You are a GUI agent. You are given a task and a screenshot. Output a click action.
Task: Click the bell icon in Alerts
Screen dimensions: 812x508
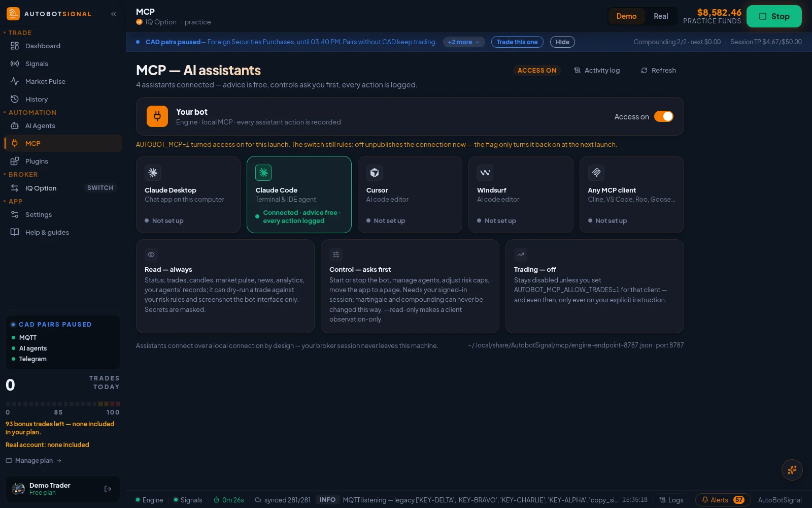tap(705, 500)
